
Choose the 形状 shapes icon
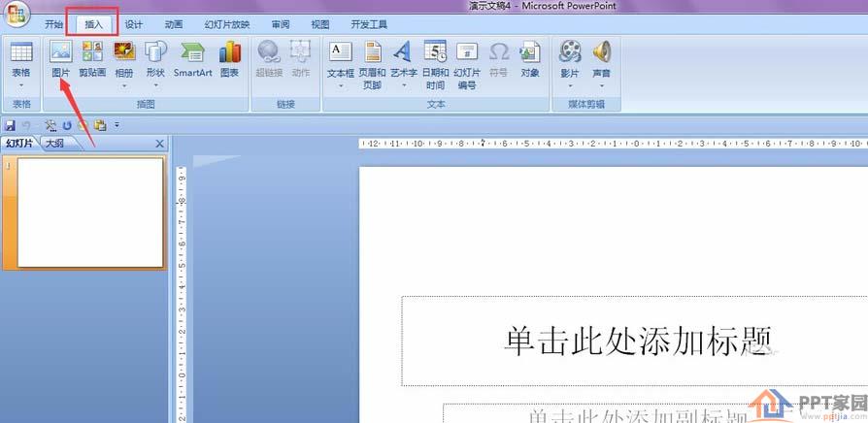coord(155,51)
